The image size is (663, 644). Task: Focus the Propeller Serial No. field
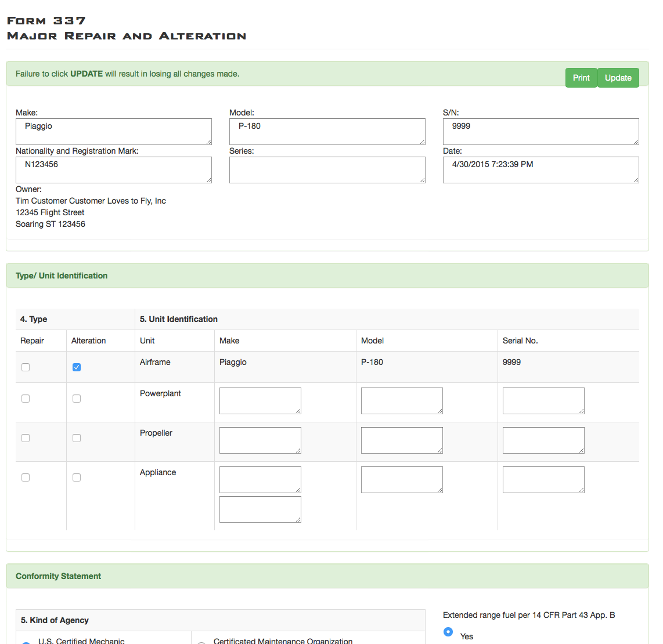tap(544, 440)
